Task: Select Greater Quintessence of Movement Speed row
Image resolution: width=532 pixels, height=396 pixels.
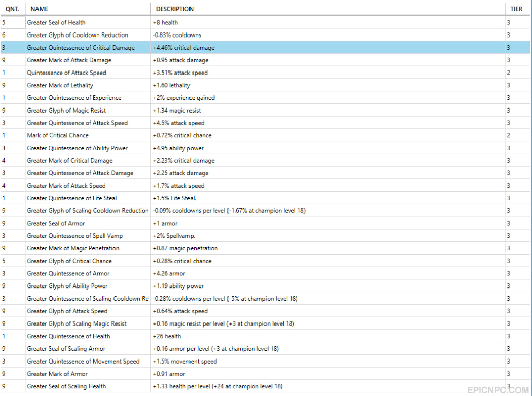Action: [x=265, y=362]
